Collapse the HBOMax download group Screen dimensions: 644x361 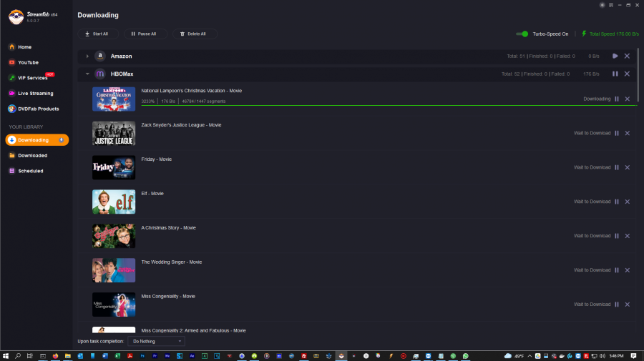pyautogui.click(x=87, y=74)
